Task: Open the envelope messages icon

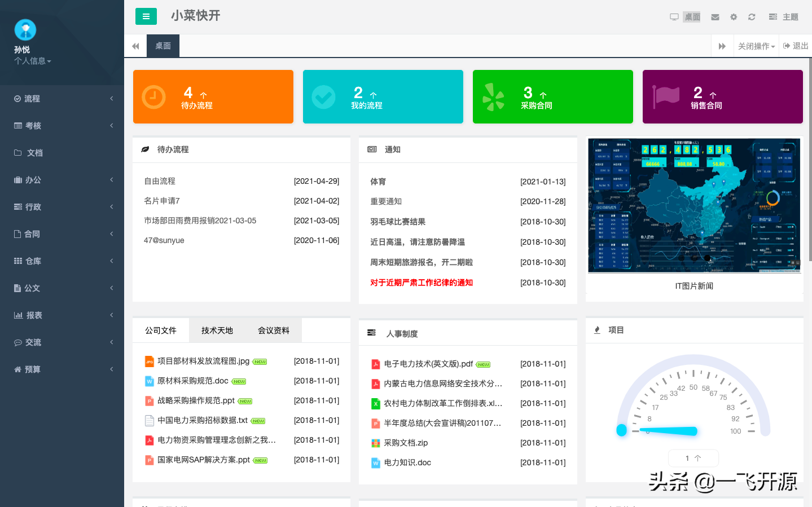Action: click(715, 17)
